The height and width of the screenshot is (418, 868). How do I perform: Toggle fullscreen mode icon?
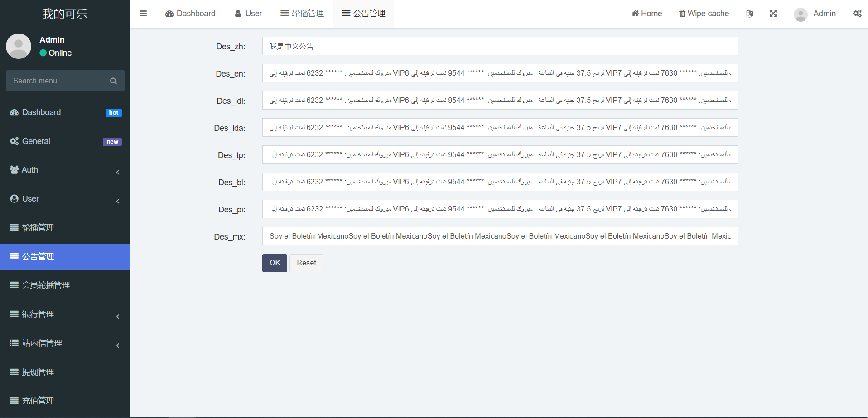[x=773, y=14]
